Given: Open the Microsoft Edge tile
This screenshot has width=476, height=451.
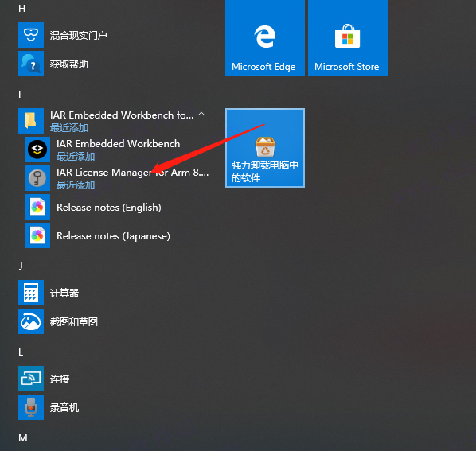Looking at the screenshot, I should (265, 37).
